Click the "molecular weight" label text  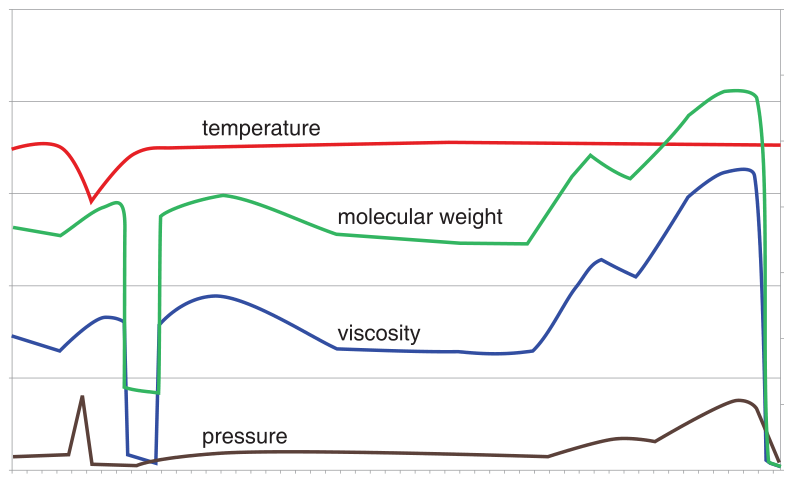point(419,217)
